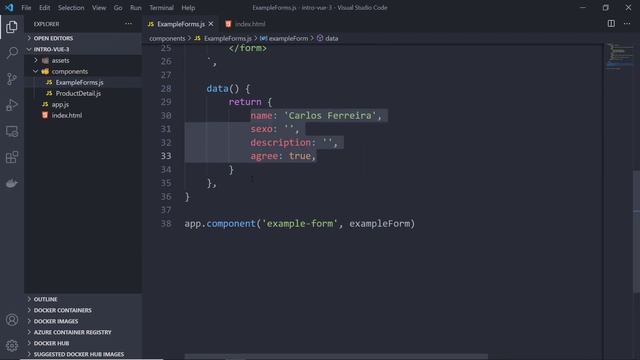
Task: Click 'example-form' string on line 38
Action: 300,224
